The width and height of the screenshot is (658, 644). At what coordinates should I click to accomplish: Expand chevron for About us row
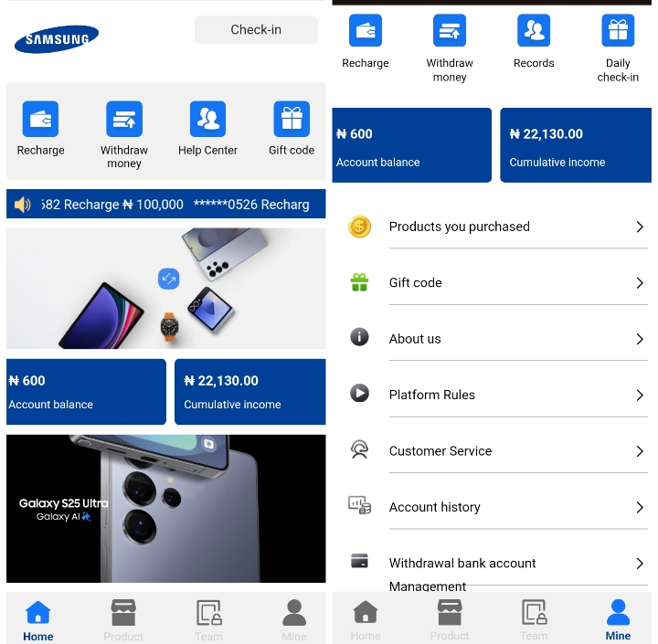pos(640,339)
